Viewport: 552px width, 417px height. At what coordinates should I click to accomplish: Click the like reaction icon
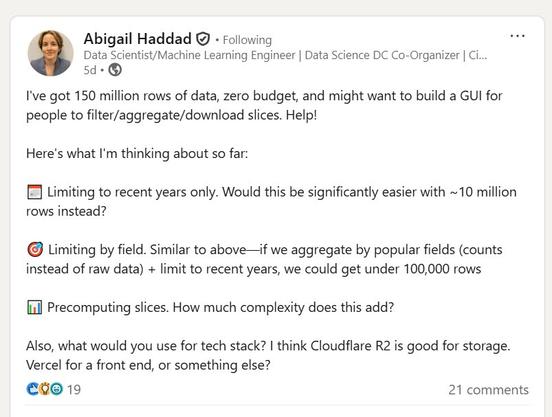pos(33,389)
